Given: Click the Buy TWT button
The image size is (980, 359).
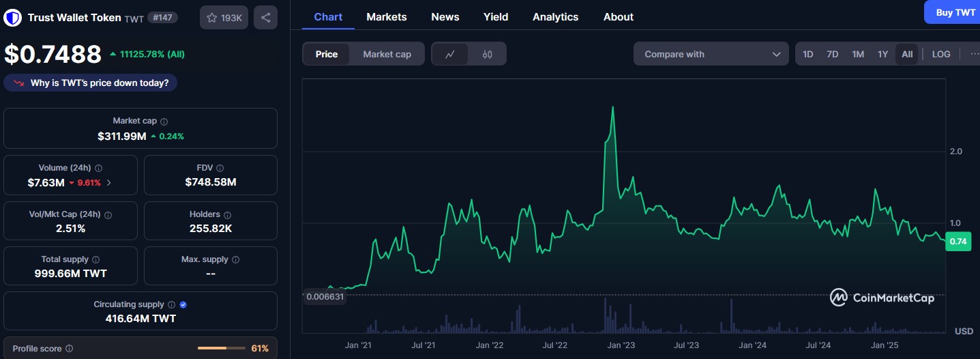Looking at the screenshot, I should pos(952,12).
